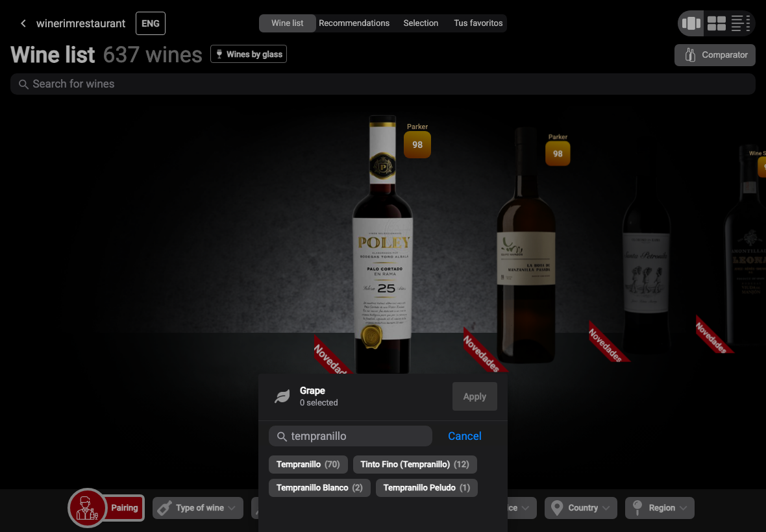Go to the Tus favoritos tab

[478, 23]
